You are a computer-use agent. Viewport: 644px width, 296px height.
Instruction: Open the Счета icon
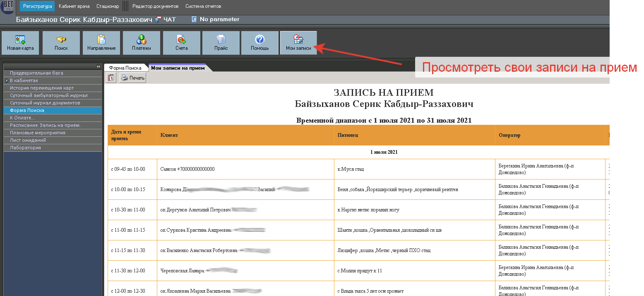coord(181,43)
